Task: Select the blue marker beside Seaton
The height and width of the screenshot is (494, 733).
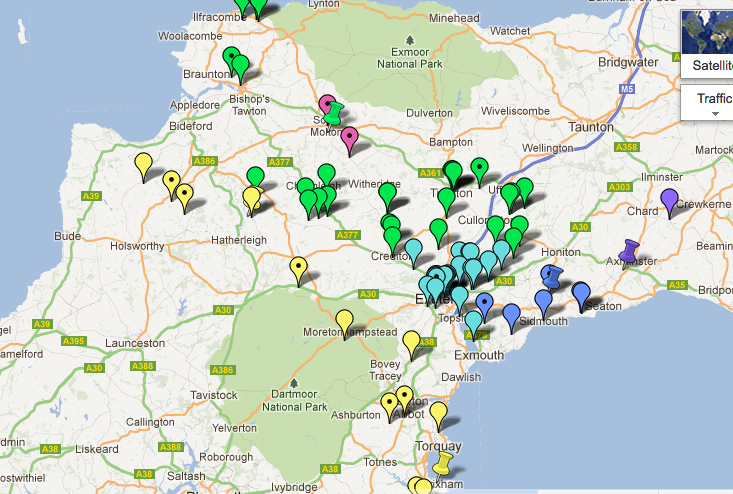Action: point(581,293)
